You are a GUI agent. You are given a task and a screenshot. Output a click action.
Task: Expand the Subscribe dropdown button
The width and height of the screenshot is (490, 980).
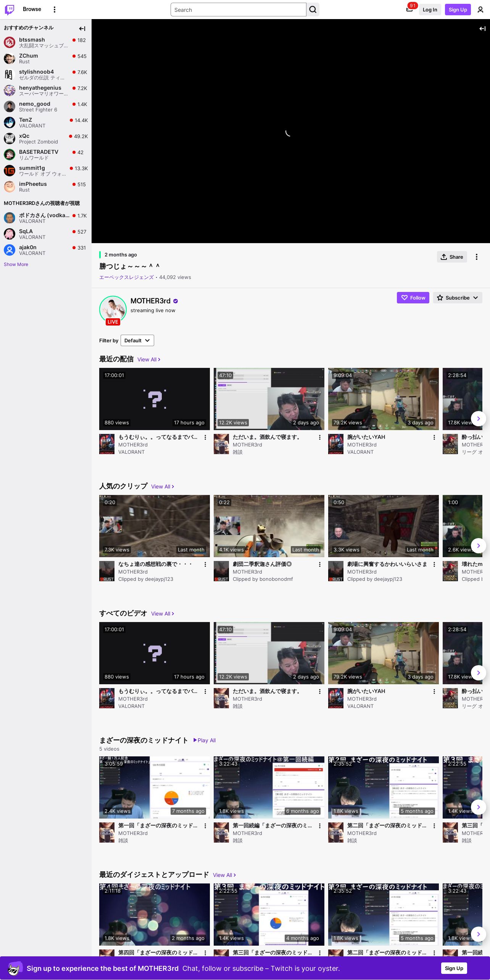(x=458, y=298)
